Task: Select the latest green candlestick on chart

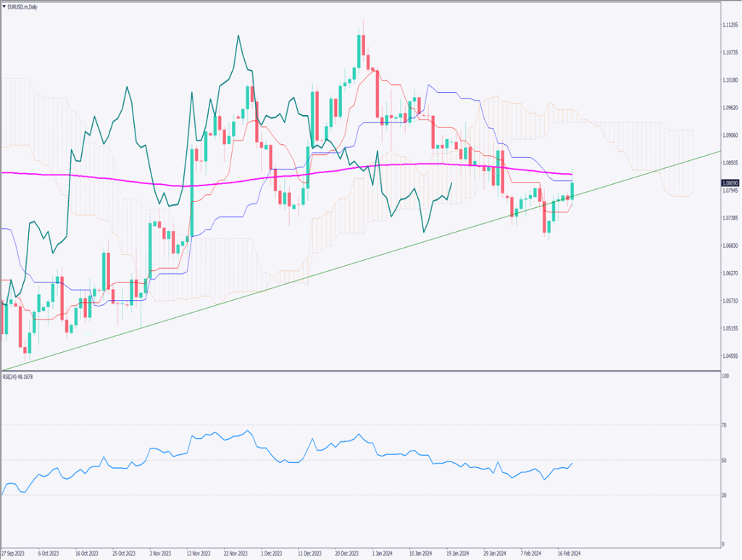Action: click(572, 189)
